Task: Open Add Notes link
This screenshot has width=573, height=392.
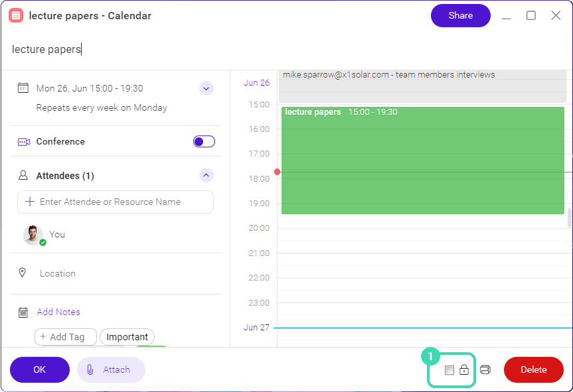Action: click(58, 312)
